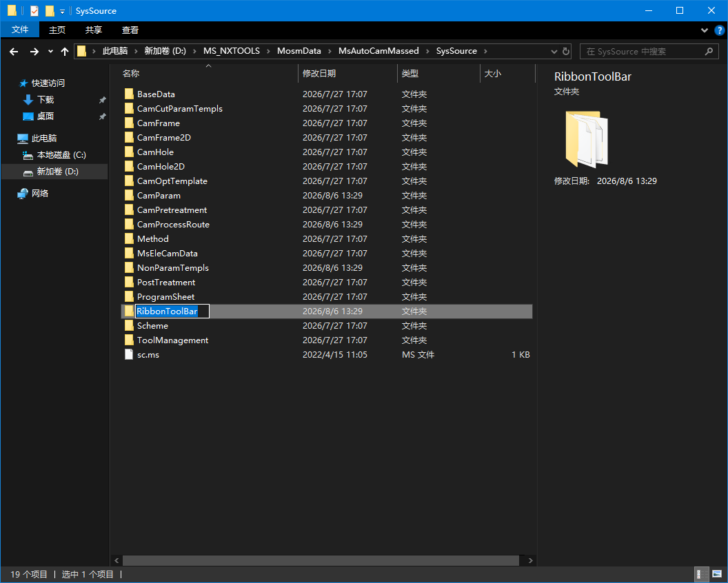Image resolution: width=728 pixels, height=583 pixels.
Task: Click the MosmData breadcrumb segment
Action: point(299,51)
